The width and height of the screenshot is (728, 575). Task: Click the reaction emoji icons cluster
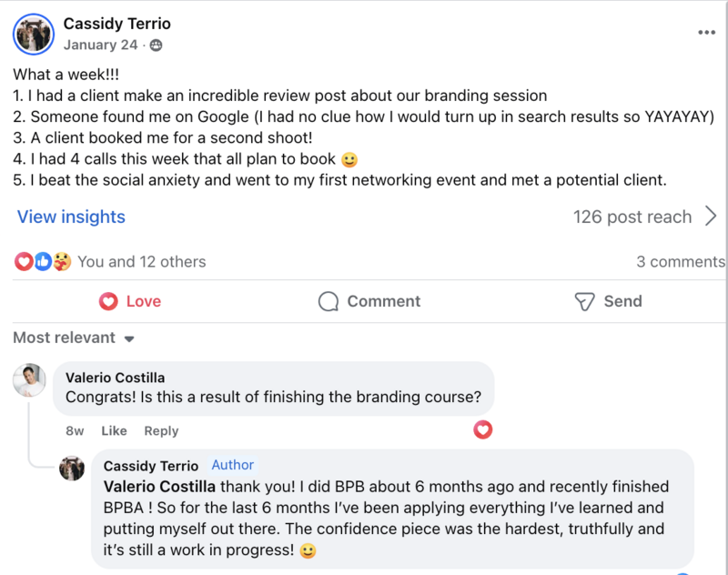pos(44,262)
